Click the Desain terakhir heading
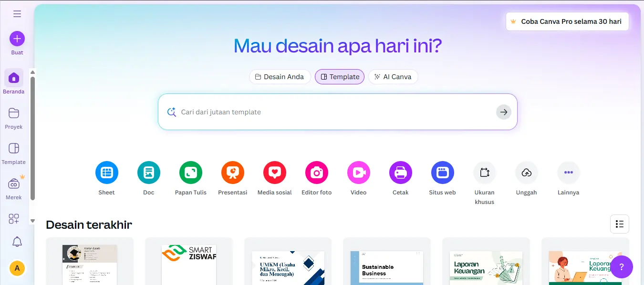644x285 pixels. pos(89,224)
